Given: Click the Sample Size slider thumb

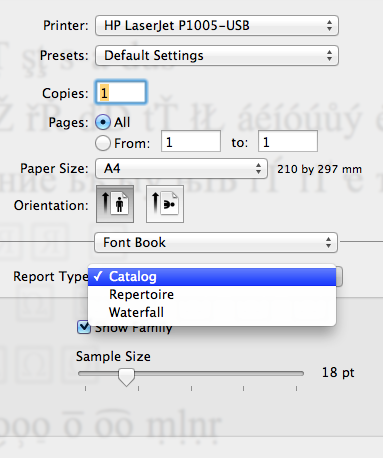Looking at the screenshot, I should coord(126,377).
